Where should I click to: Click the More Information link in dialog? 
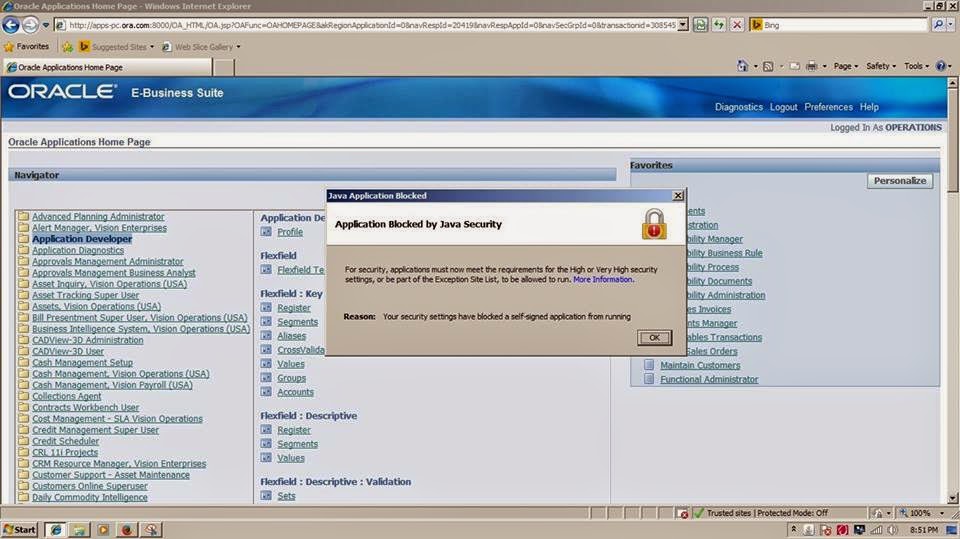602,279
